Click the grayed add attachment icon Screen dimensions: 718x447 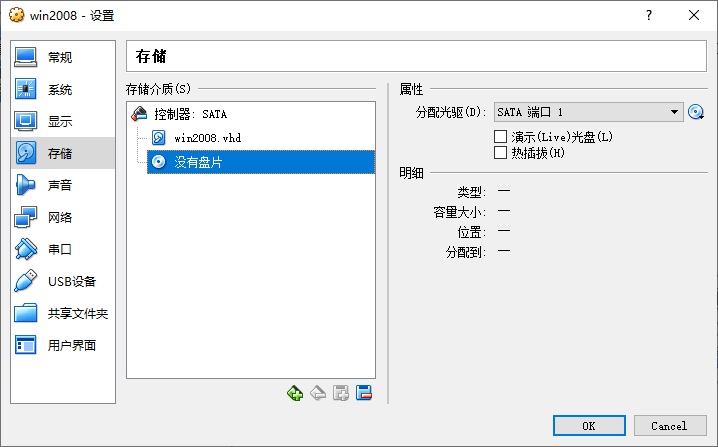[341, 393]
